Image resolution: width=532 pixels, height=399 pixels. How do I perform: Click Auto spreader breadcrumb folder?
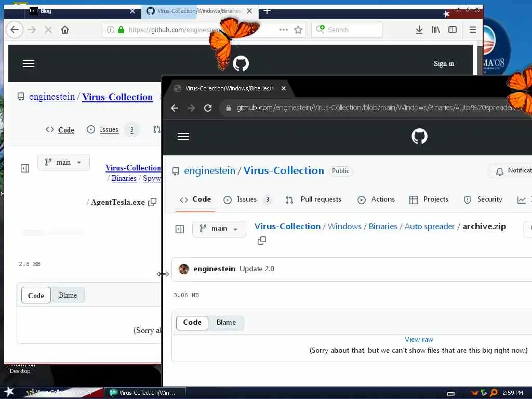pyautogui.click(x=429, y=227)
